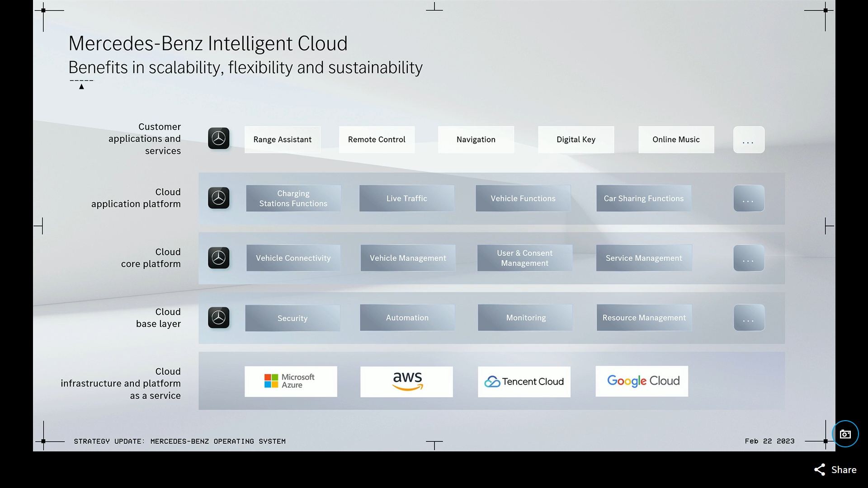Select the Navigation box
Viewport: 868px width, 488px height.
click(476, 140)
